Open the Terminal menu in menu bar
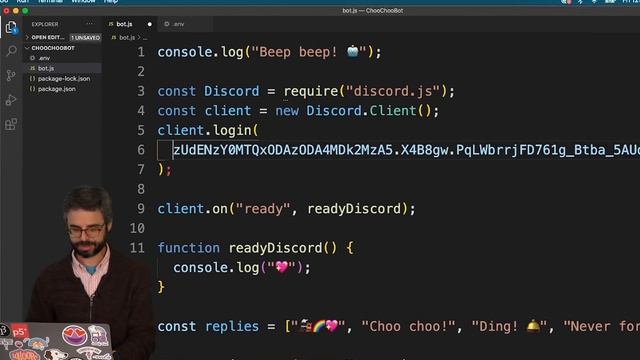This screenshot has height=360, width=640. 50,2
